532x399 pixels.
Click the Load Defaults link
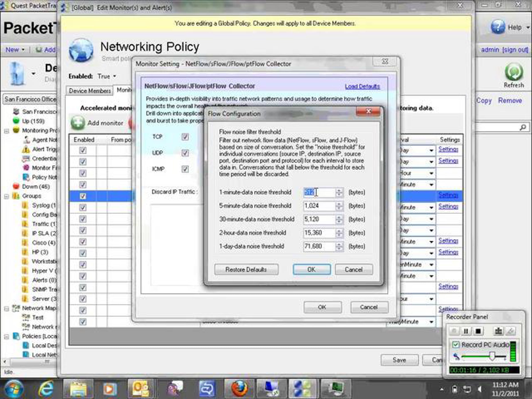tap(362, 86)
